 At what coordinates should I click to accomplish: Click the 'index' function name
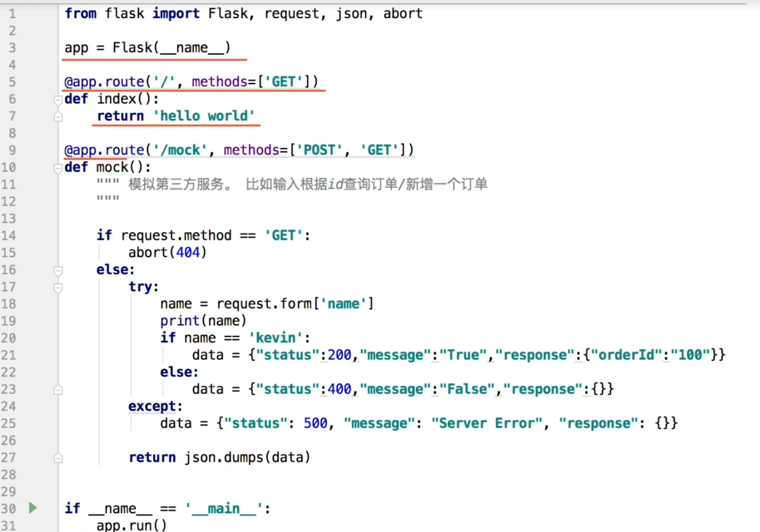coord(116,99)
